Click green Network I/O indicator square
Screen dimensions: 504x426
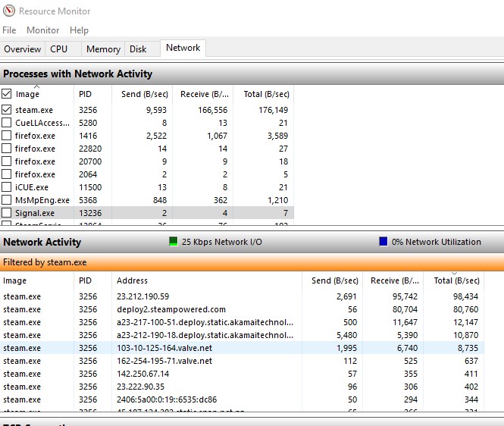pyautogui.click(x=174, y=242)
